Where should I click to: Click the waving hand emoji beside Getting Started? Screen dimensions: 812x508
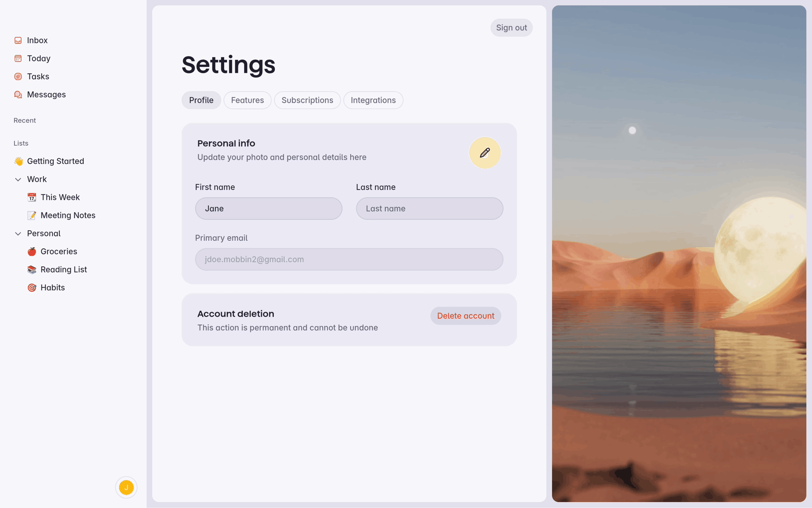pyautogui.click(x=18, y=161)
